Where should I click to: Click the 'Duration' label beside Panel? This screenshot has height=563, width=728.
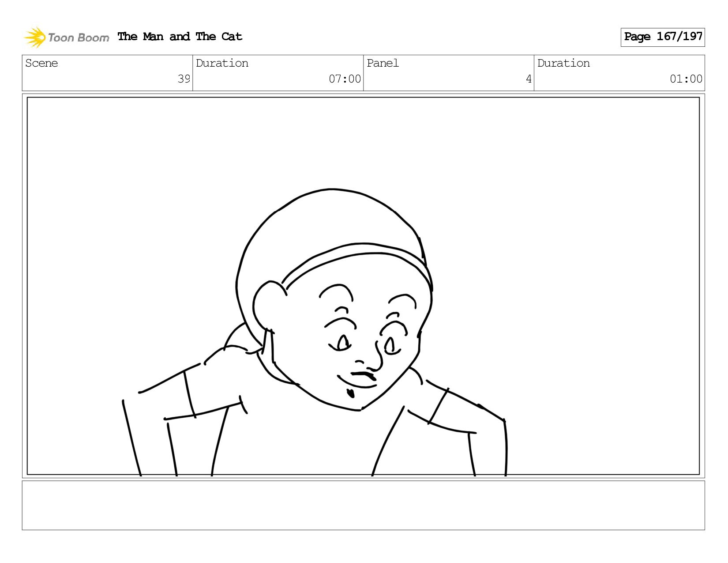tap(563, 63)
